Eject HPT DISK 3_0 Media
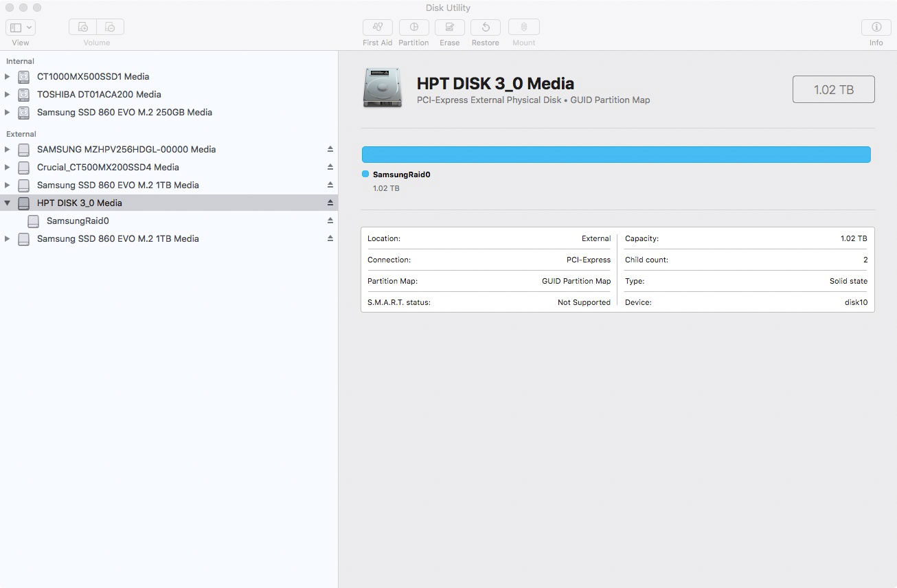This screenshot has height=588, width=897. [330, 203]
